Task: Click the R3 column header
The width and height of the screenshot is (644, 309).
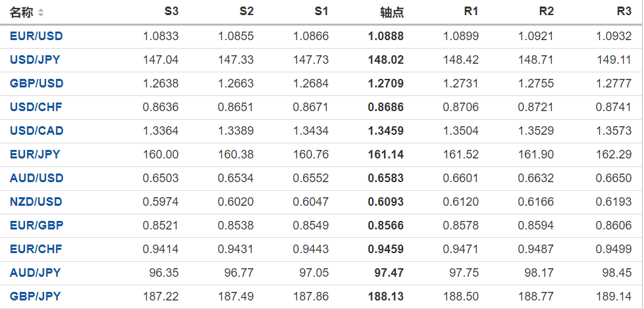Action: click(x=624, y=12)
